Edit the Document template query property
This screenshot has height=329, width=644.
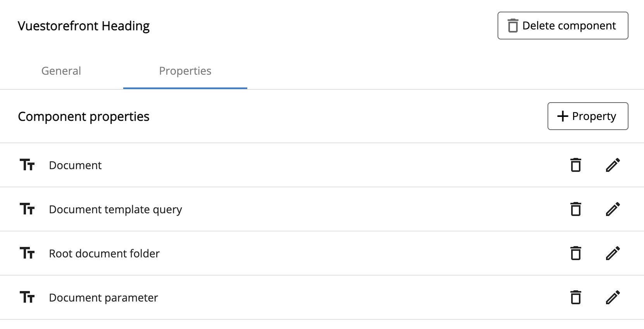613,209
